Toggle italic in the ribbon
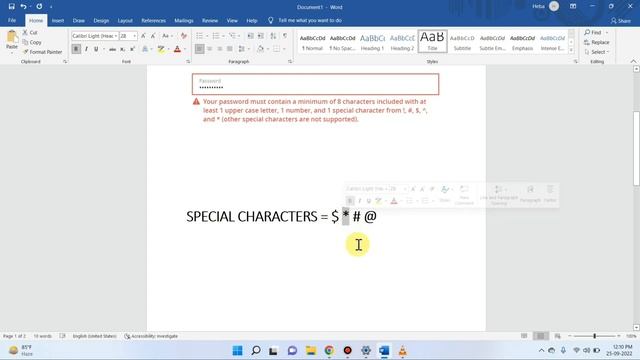Image resolution: width=640 pixels, height=360 pixels. 86,49
